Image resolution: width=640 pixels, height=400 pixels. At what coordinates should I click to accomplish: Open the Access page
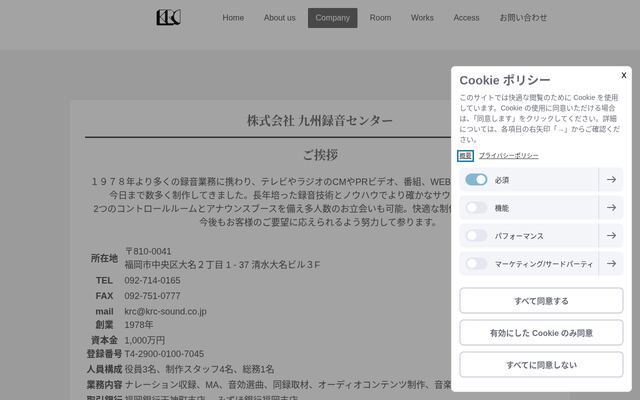tap(466, 18)
